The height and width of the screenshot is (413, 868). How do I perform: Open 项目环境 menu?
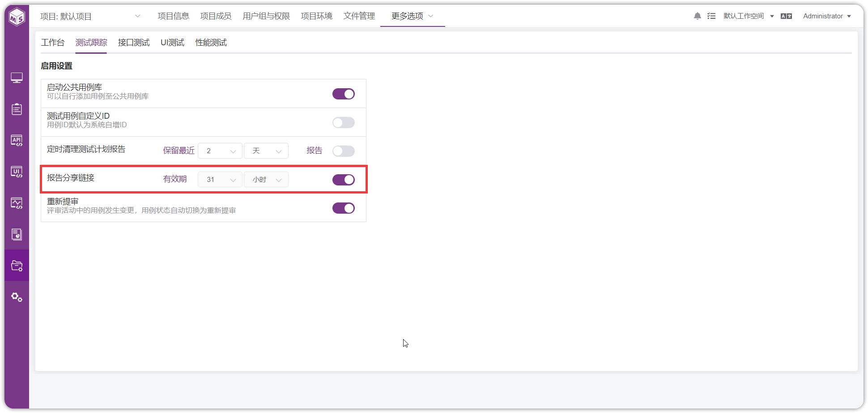tap(317, 16)
